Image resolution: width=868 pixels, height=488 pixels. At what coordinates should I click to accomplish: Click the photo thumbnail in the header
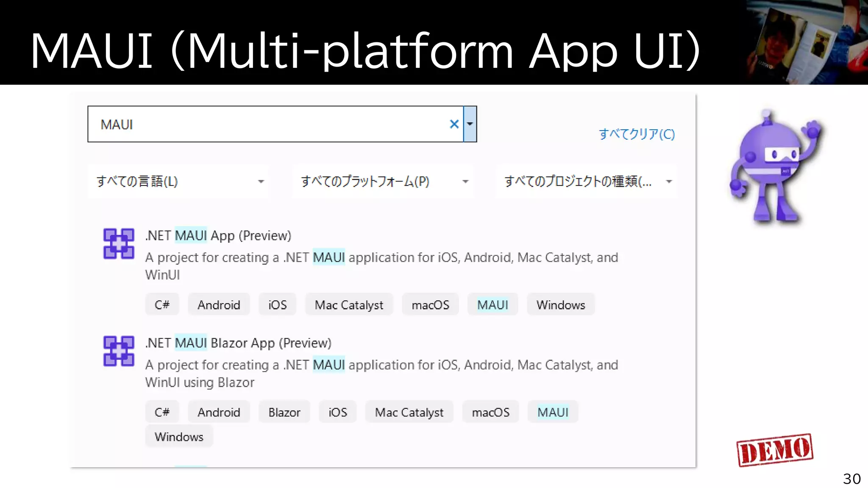807,42
